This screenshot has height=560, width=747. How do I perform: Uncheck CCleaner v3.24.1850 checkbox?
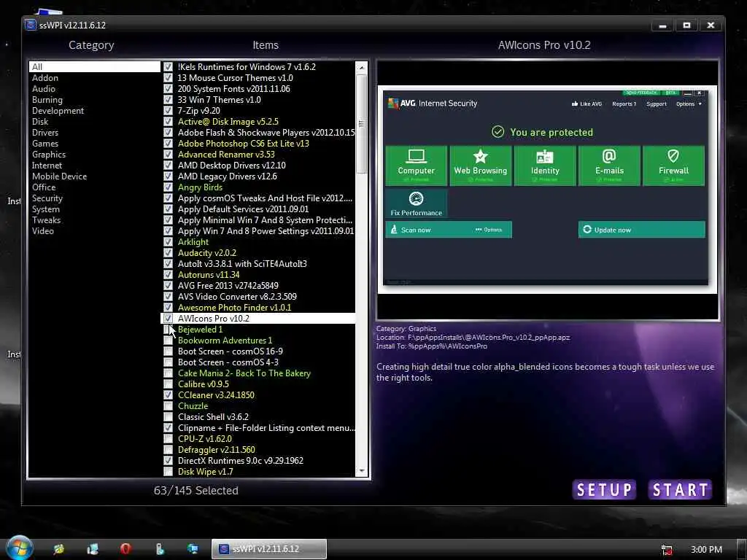[x=169, y=394]
